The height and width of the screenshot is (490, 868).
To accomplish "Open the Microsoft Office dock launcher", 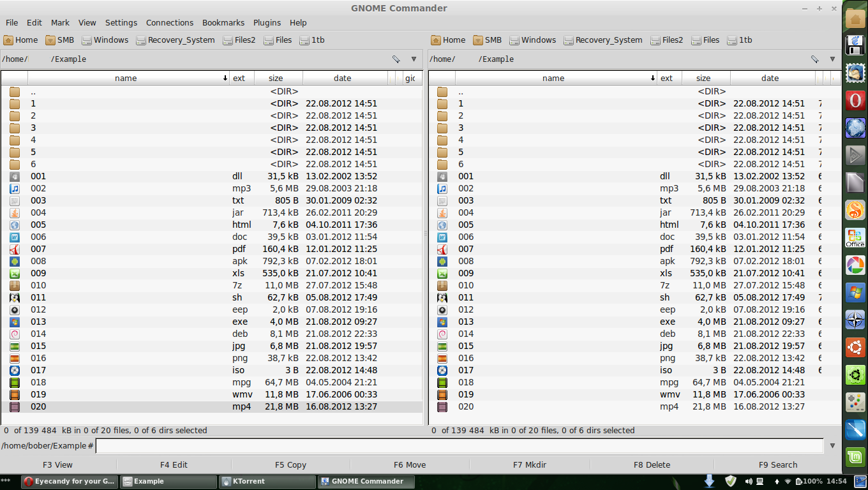I will 855,237.
